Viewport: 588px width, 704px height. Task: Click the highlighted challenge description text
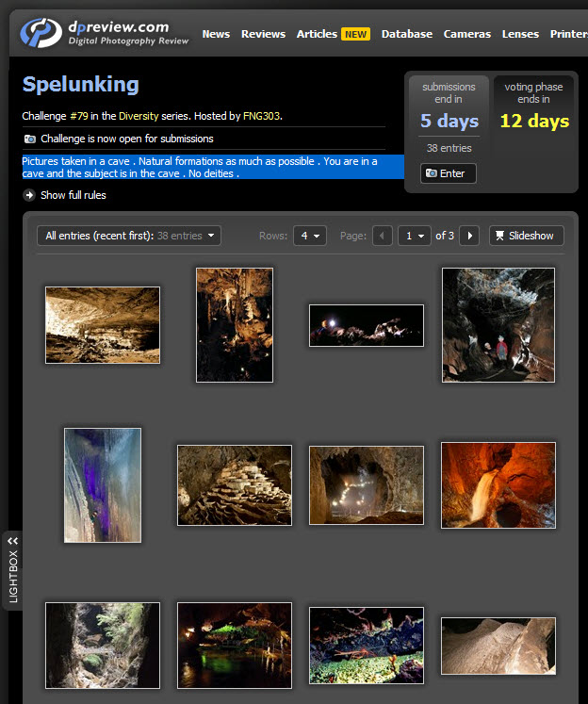pyautogui.click(x=213, y=167)
